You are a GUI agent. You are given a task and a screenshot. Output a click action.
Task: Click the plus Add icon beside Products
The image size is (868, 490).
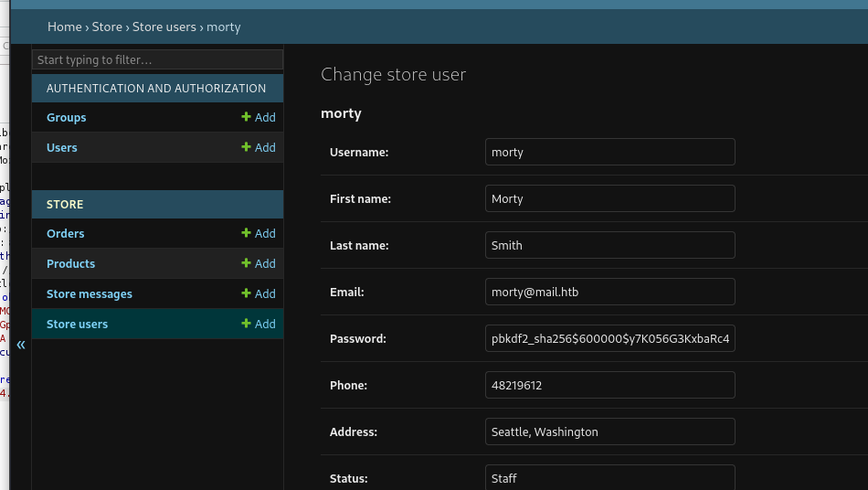[x=246, y=264]
